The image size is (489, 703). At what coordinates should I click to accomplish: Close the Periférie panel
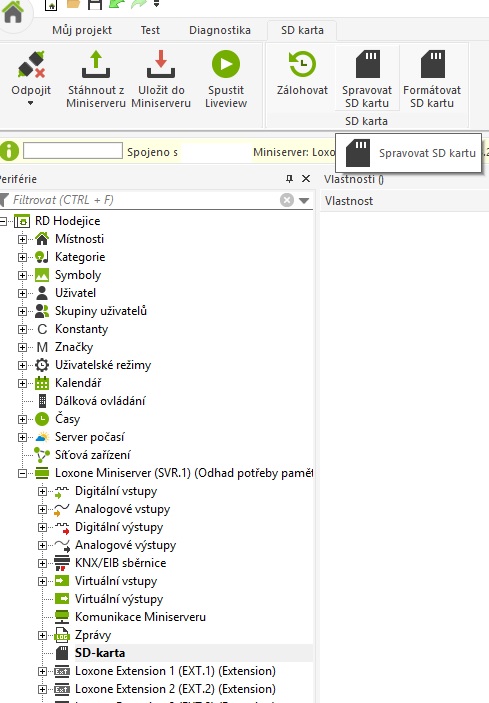(x=306, y=179)
